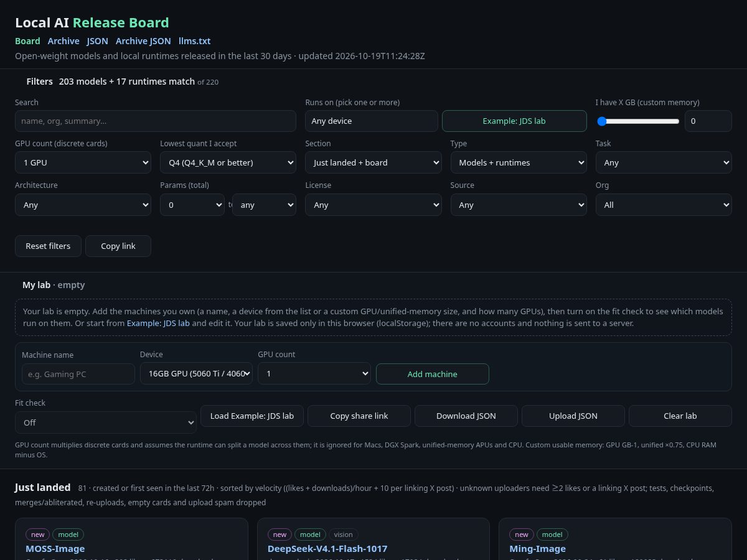Open the JSON navigation link
This screenshot has width=747, height=560.
click(x=98, y=41)
